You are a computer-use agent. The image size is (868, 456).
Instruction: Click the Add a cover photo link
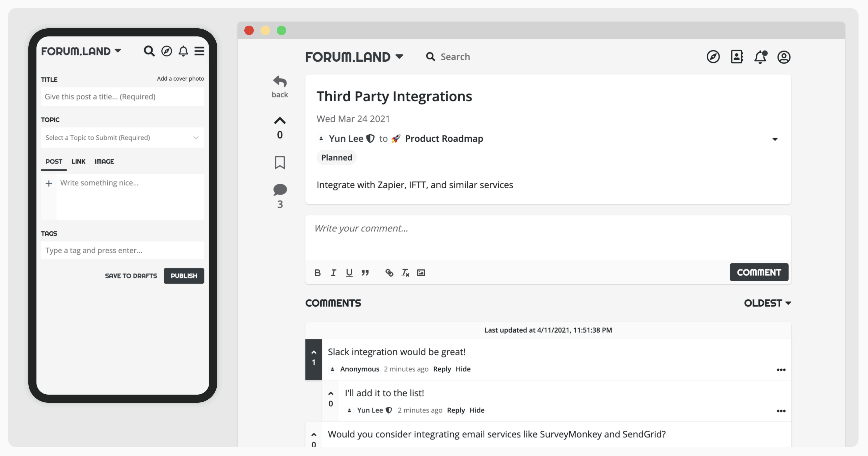181,79
